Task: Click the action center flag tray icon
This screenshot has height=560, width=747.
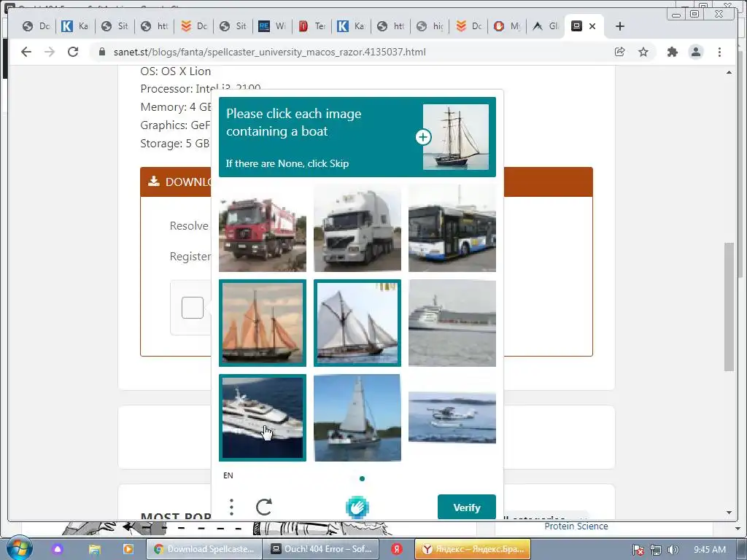Action: coord(638,550)
